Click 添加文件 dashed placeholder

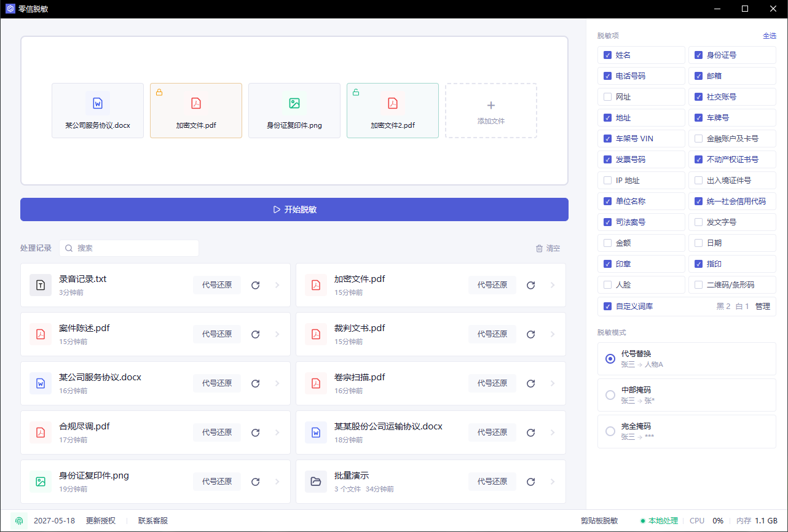(x=491, y=111)
